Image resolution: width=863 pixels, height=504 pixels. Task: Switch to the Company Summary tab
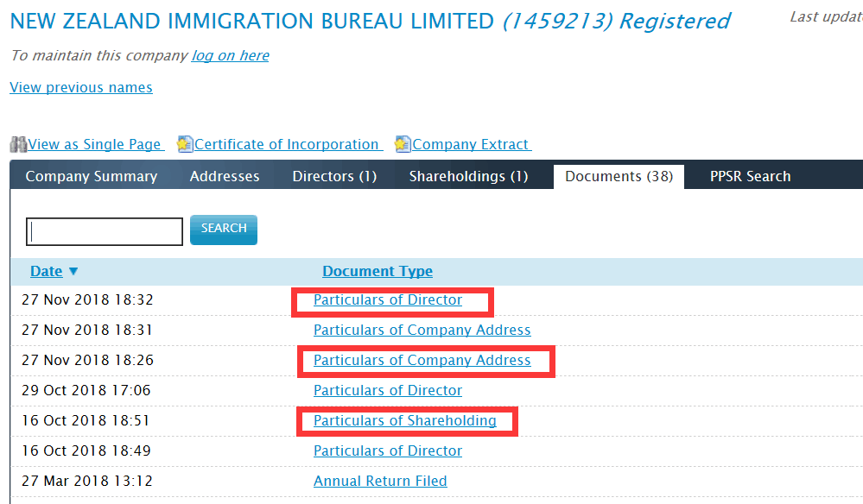(x=92, y=176)
